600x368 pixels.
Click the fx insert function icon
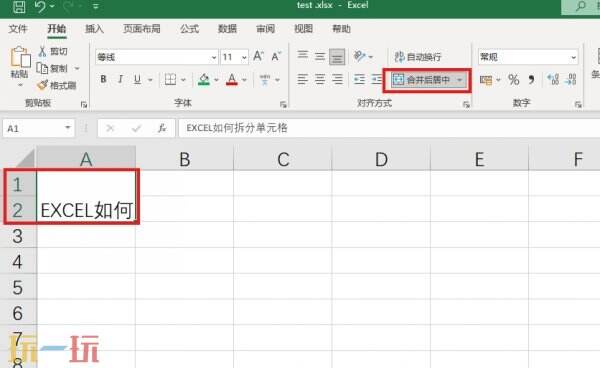[162, 128]
